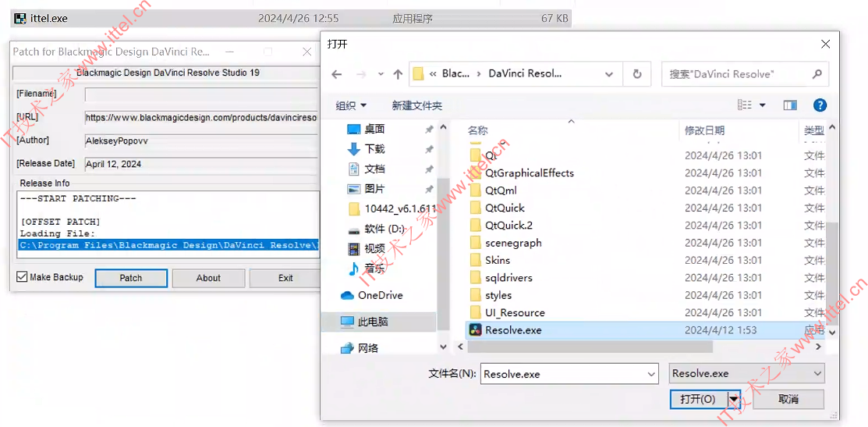
Task: Select 桌面 in the navigation pane
Action: [375, 129]
